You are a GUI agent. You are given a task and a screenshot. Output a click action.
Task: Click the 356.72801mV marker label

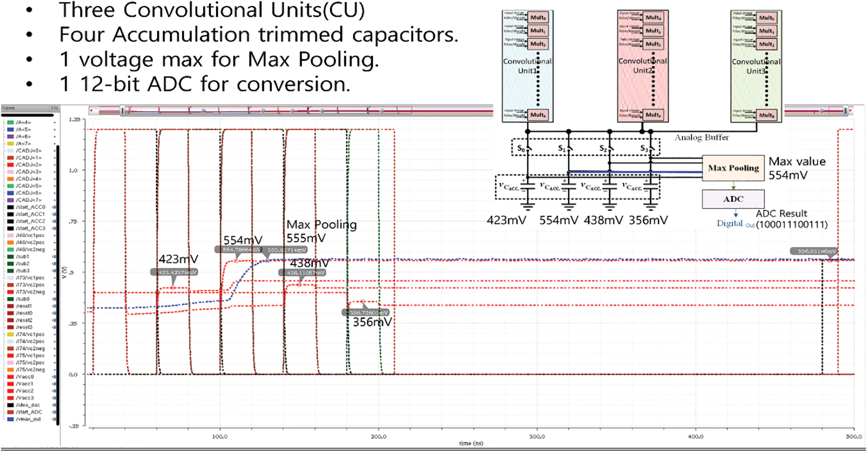pos(366,313)
